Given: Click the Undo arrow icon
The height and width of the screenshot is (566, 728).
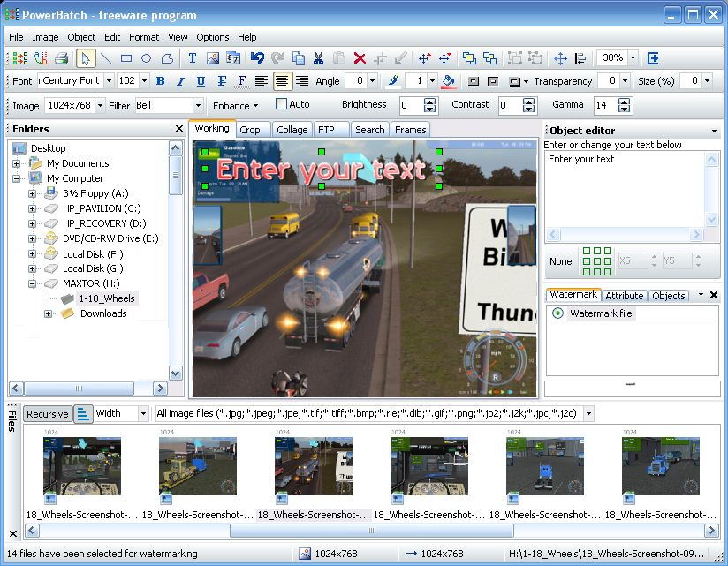Looking at the screenshot, I should tap(257, 58).
